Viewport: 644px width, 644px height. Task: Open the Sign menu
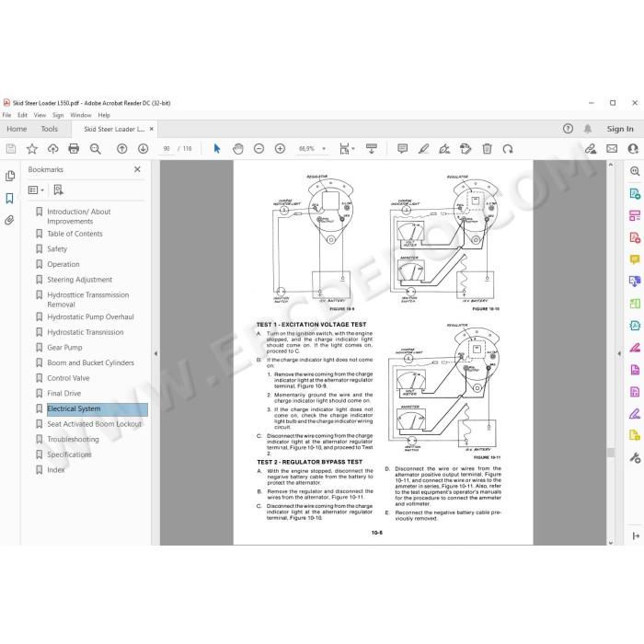(x=58, y=115)
